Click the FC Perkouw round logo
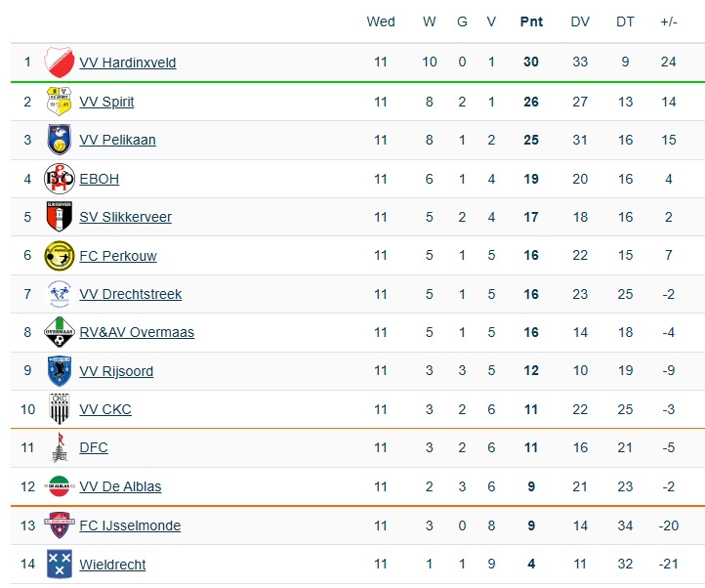Image resolution: width=705 pixels, height=588 pixels. (x=61, y=256)
